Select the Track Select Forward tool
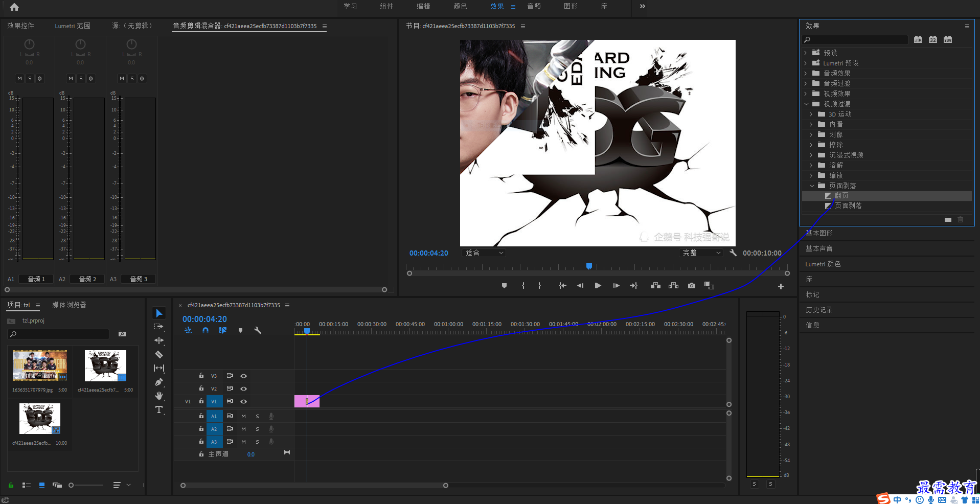 pos(159,327)
